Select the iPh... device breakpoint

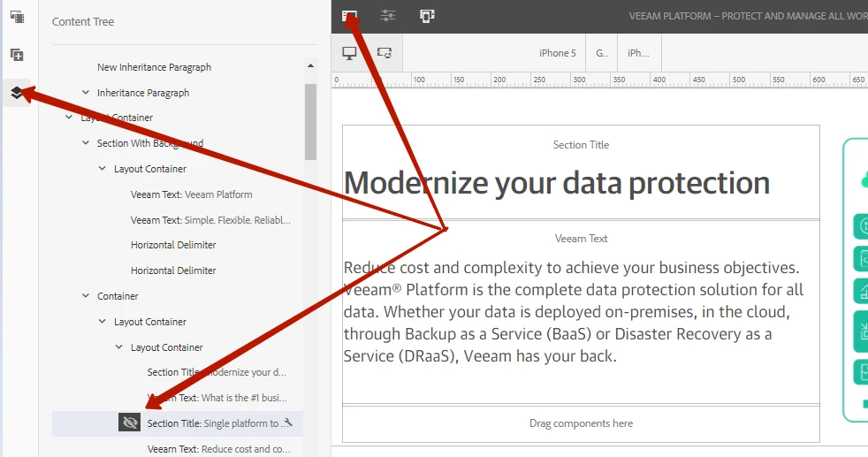(638, 53)
